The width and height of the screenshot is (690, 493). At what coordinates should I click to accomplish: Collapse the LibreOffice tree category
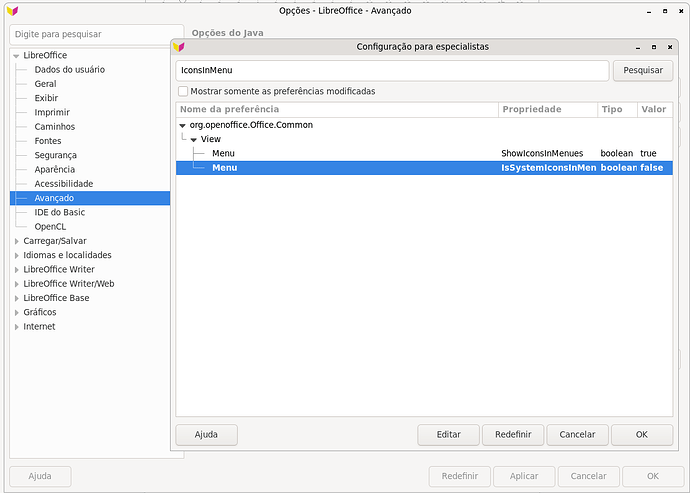16,56
